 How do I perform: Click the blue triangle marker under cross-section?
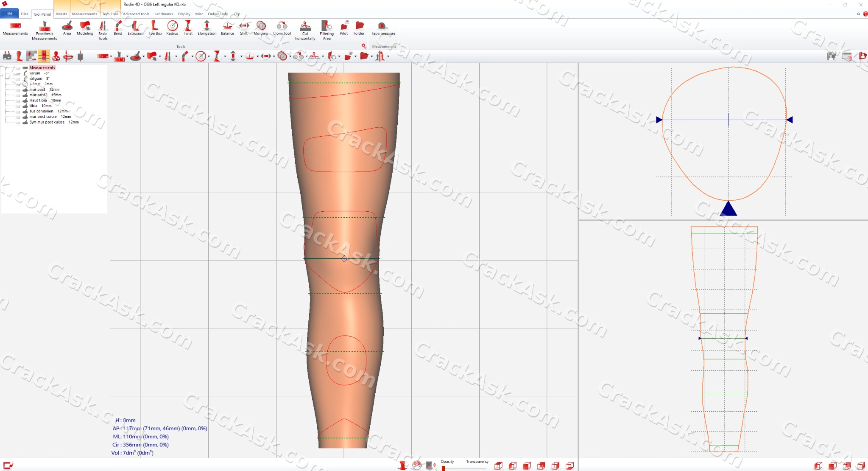(x=728, y=208)
